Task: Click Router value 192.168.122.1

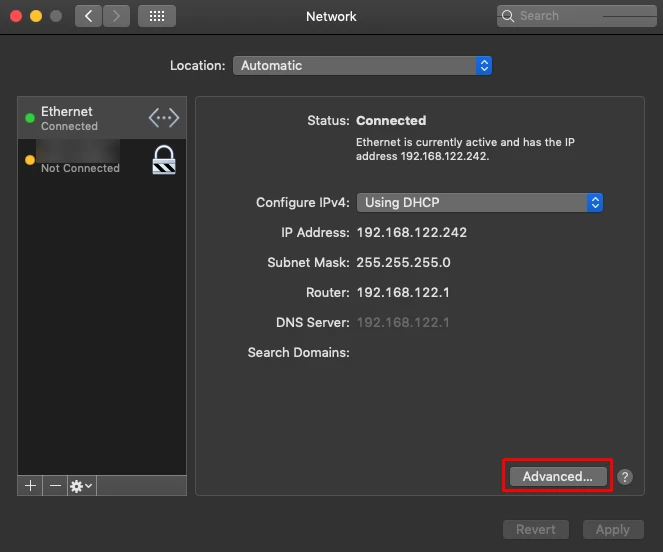Action: [403, 292]
